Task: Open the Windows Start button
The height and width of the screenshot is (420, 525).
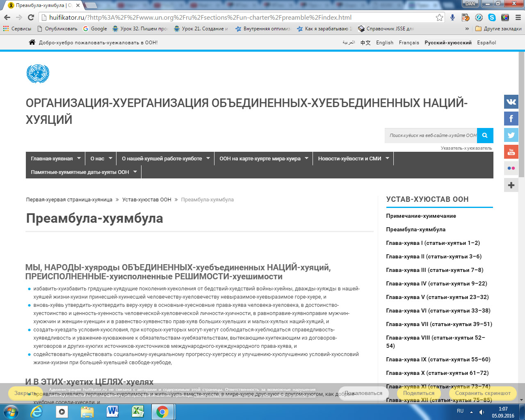Action: pyautogui.click(x=11, y=411)
